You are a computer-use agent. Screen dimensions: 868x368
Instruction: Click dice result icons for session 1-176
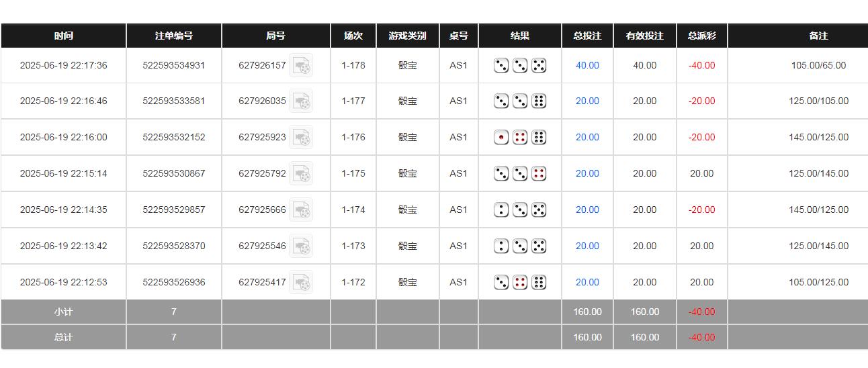520,138
